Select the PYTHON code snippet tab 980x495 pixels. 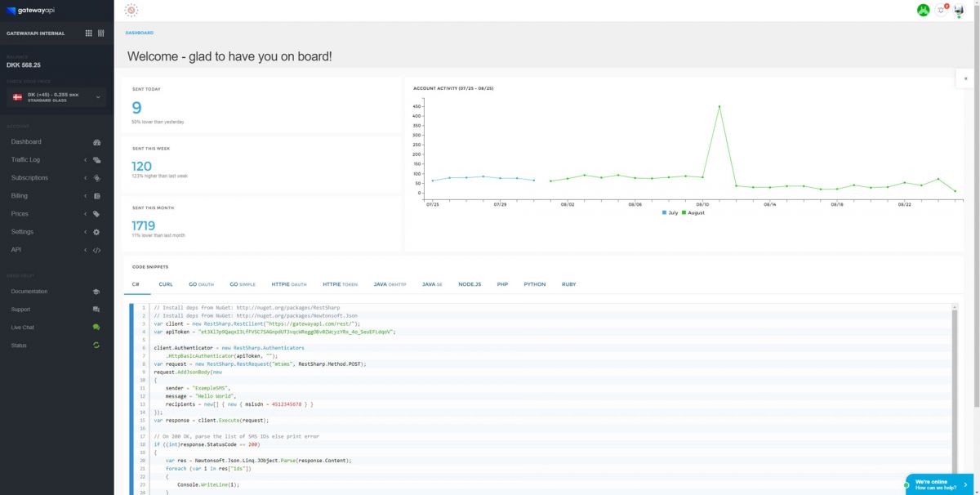[x=535, y=284]
